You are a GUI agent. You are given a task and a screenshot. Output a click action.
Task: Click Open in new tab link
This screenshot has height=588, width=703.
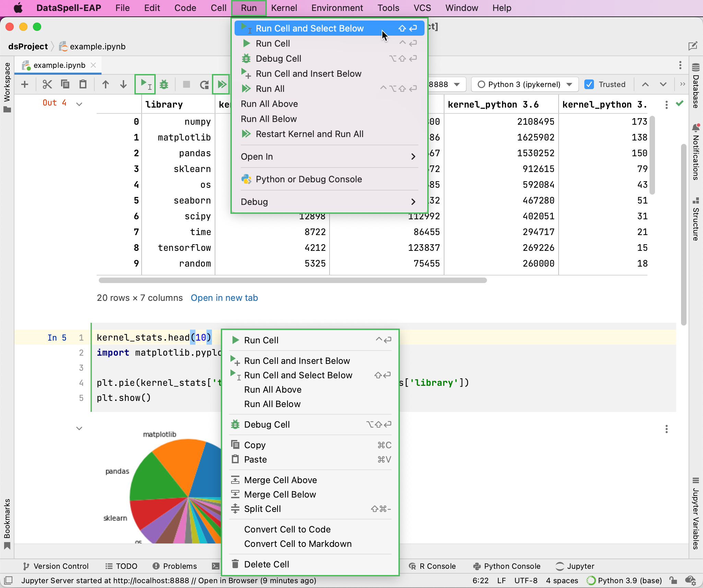pyautogui.click(x=225, y=297)
